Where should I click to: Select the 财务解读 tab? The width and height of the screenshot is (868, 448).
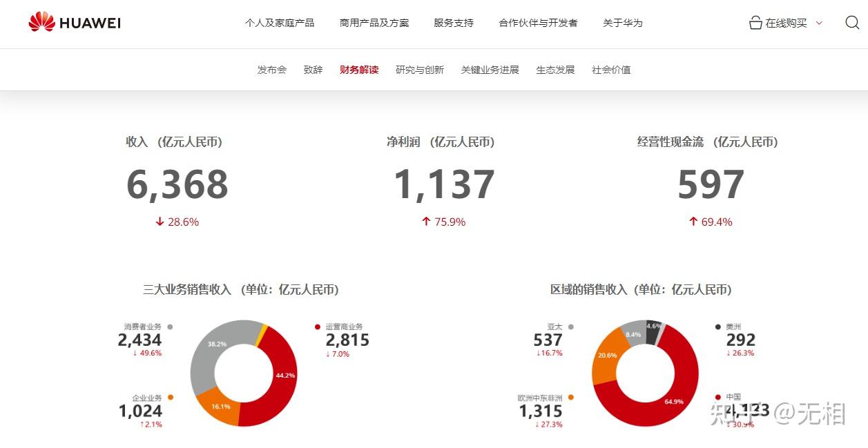[359, 70]
